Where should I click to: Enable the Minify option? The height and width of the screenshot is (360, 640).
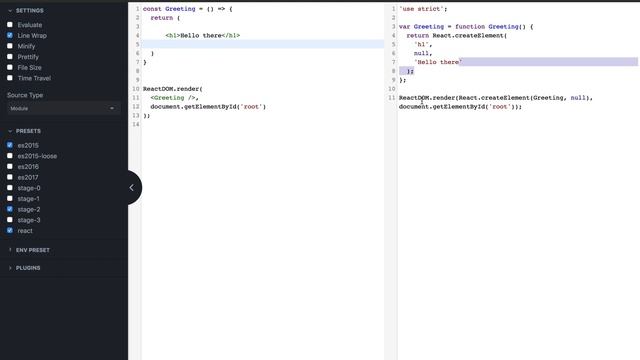coord(10,46)
